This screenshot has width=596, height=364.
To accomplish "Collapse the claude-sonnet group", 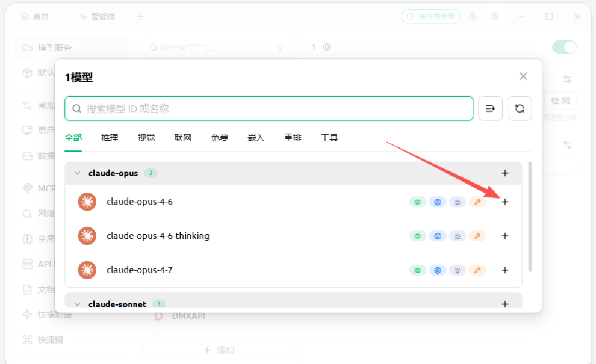I will (78, 304).
